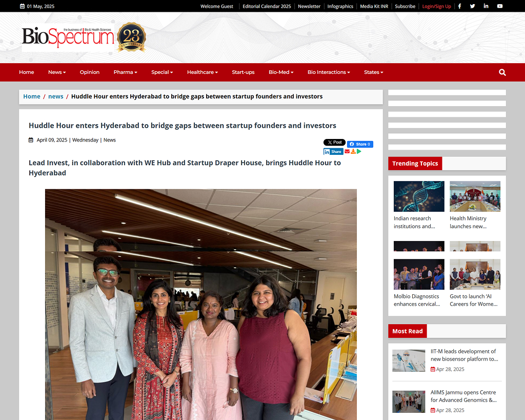Click the X Post share button
This screenshot has width=525, height=420.
334,143
